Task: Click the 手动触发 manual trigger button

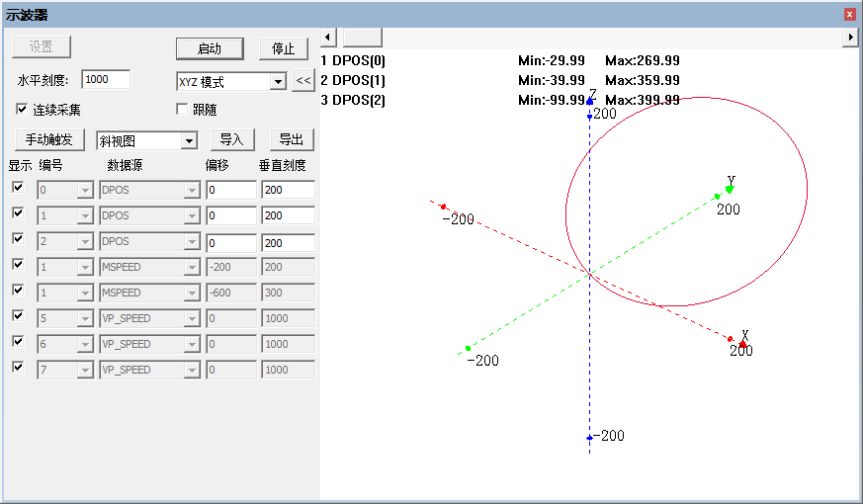Action: coord(49,139)
